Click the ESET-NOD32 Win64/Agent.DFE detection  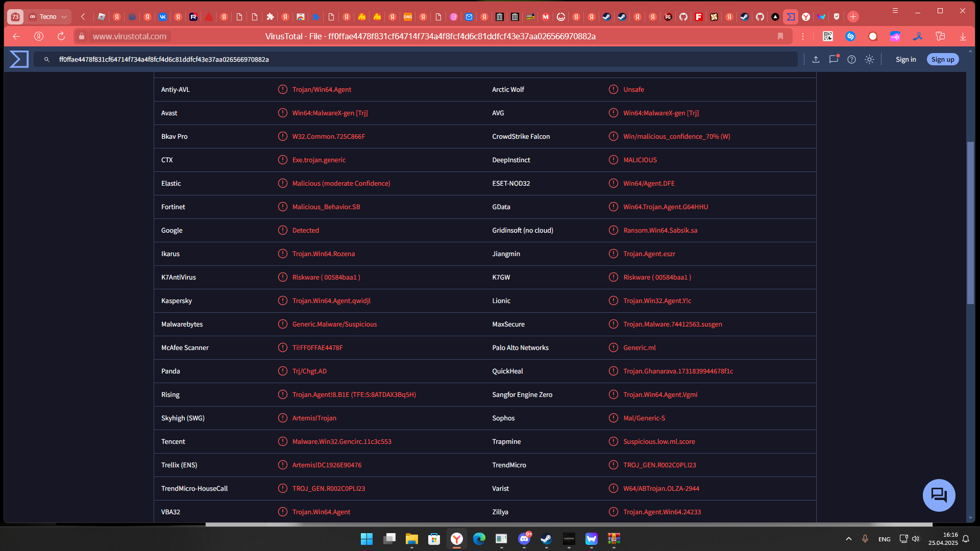click(649, 183)
